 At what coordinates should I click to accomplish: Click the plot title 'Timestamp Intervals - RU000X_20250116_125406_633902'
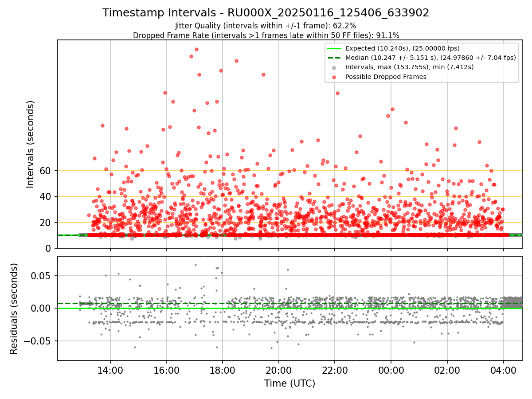tap(266, 13)
